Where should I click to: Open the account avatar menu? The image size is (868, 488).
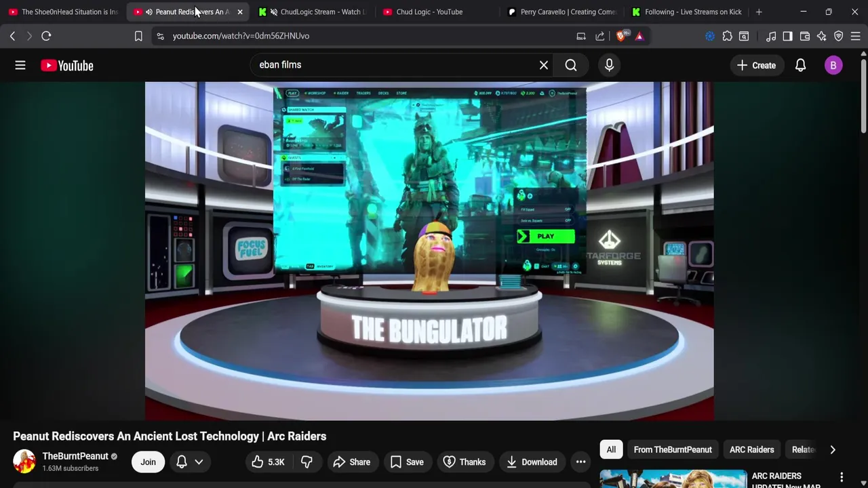(833, 65)
